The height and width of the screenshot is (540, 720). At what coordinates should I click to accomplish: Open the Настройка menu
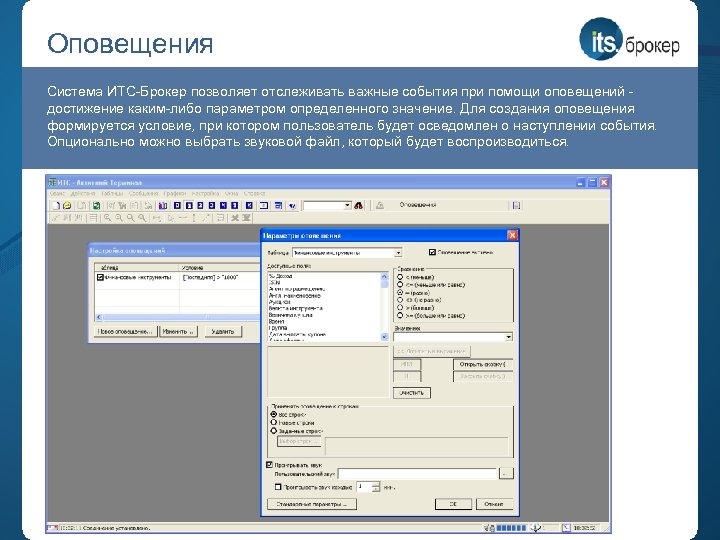pyautogui.click(x=205, y=194)
